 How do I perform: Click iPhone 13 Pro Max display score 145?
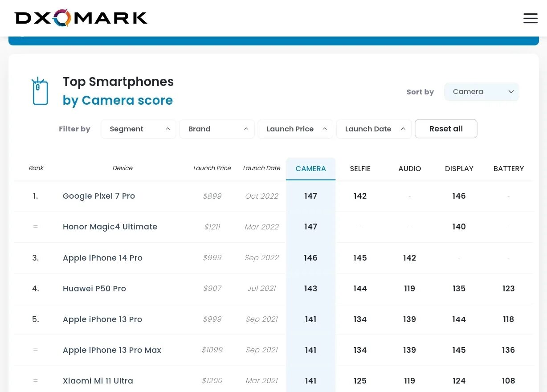point(459,350)
